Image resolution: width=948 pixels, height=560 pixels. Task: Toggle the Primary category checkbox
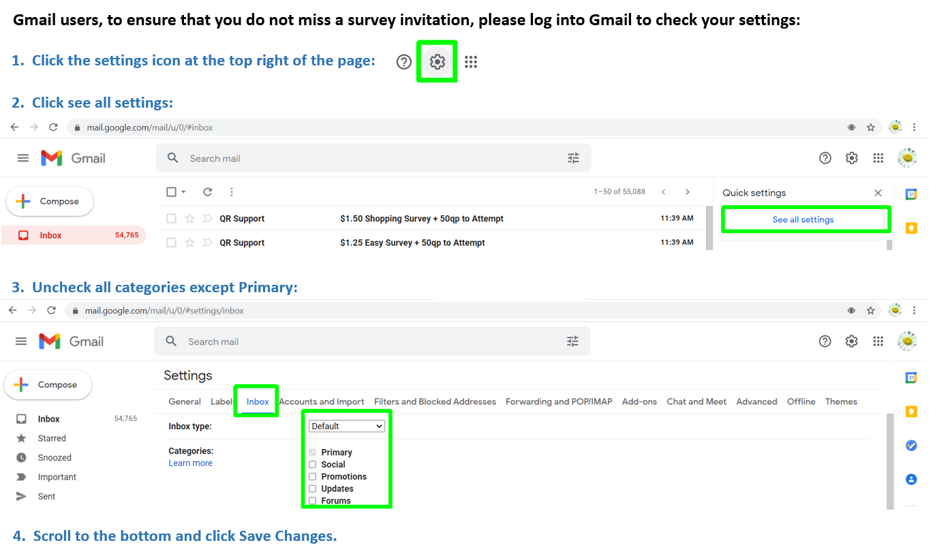tap(313, 452)
